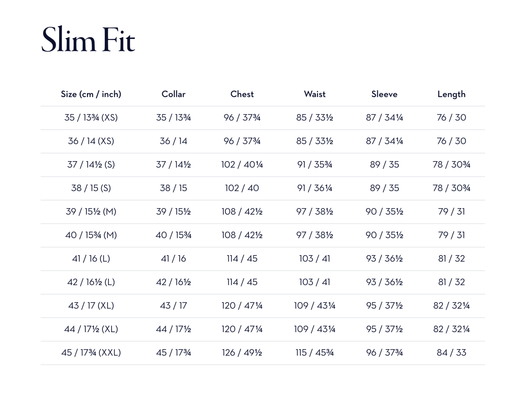This screenshot has height=411, width=532.
Task: Select the 35 / 13¾ (XS) size row
Action: tap(263, 118)
